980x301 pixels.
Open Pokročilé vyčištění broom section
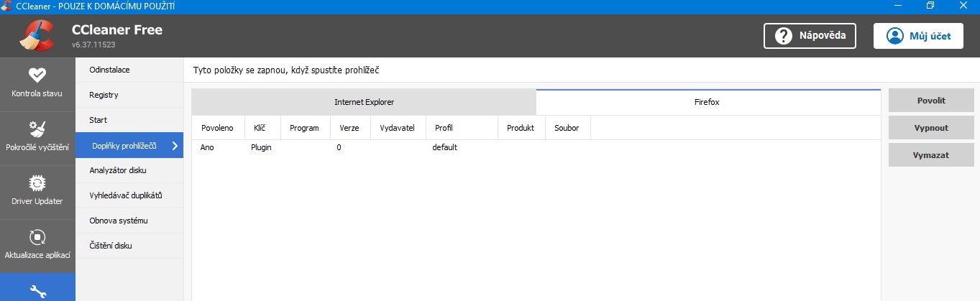[37, 138]
